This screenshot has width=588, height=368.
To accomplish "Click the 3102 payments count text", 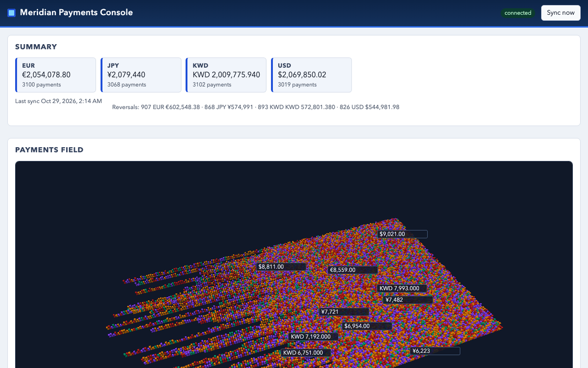I will (x=212, y=85).
